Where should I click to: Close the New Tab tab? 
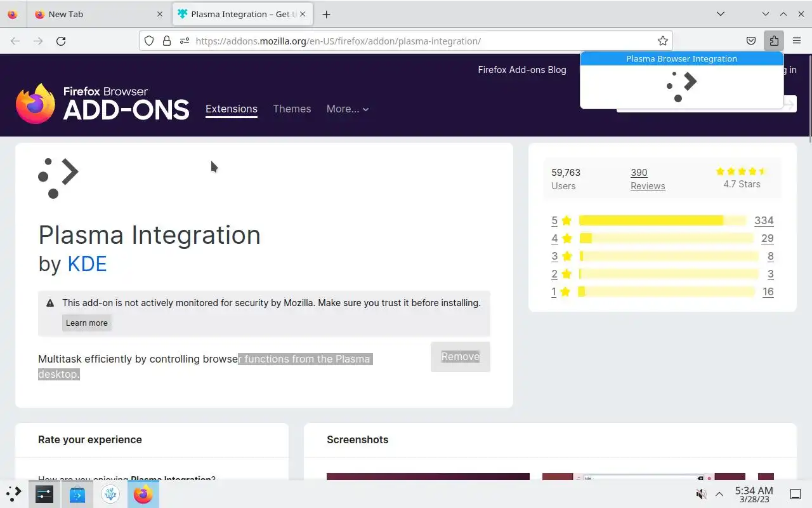coord(160,14)
